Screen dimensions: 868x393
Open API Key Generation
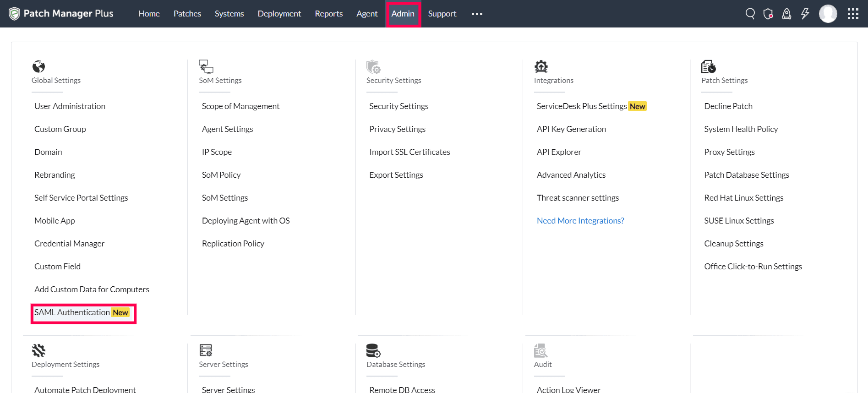point(571,129)
